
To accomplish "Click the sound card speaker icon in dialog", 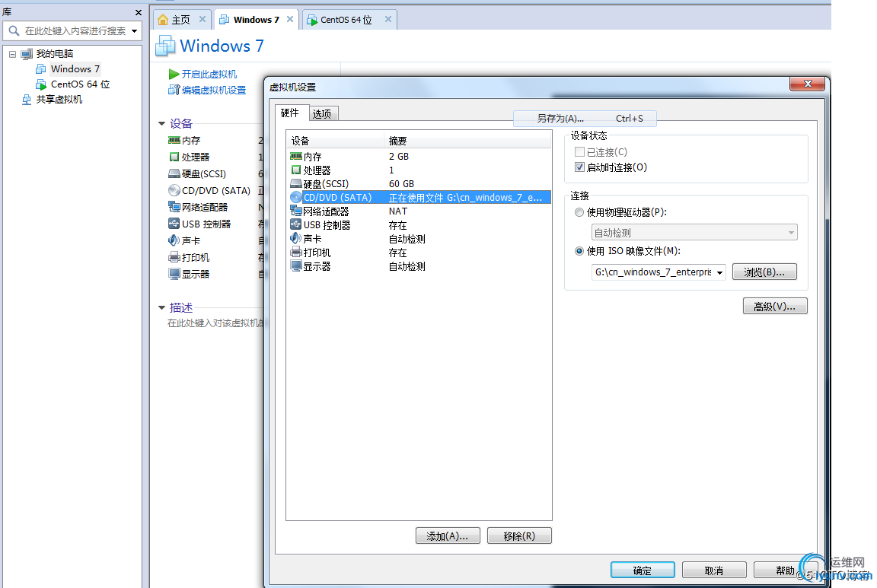I will pyautogui.click(x=296, y=238).
